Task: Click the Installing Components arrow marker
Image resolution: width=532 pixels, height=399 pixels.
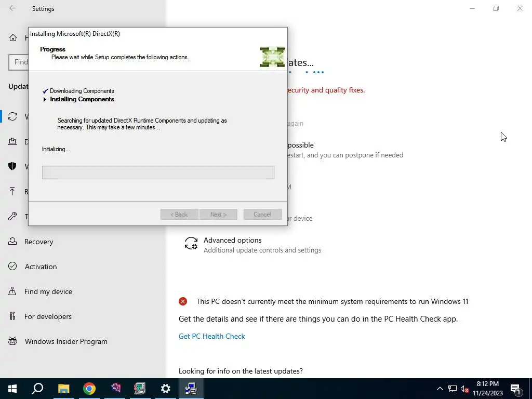Action: [x=45, y=99]
